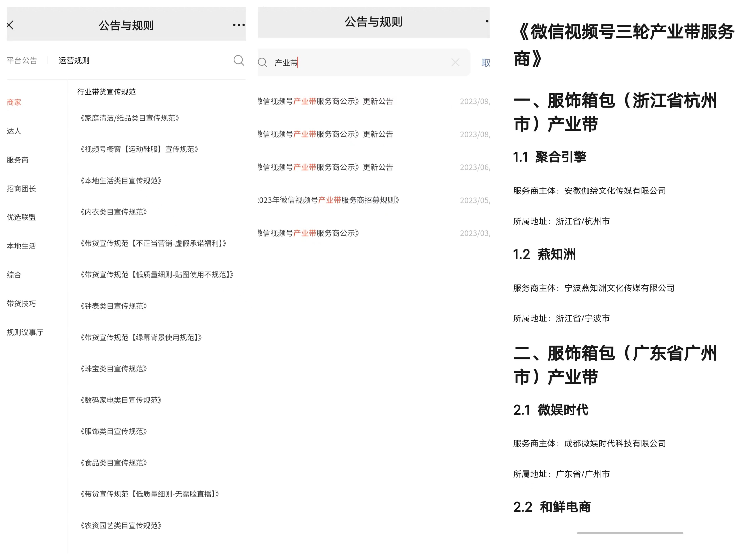This screenshot has width=747, height=560.
Task: Click 安徽伽缔文化传媒有限公司 text
Action: point(615,191)
